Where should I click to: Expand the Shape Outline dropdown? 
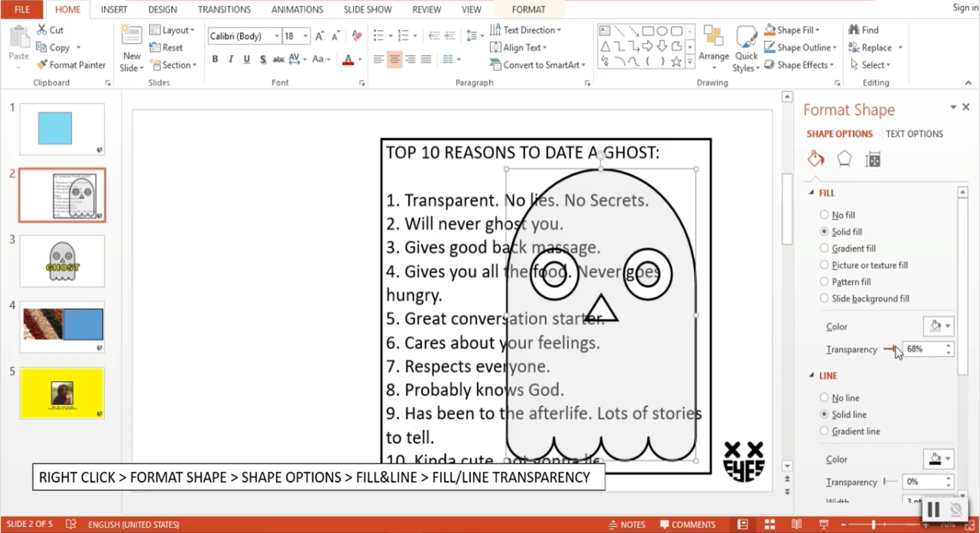(x=835, y=48)
